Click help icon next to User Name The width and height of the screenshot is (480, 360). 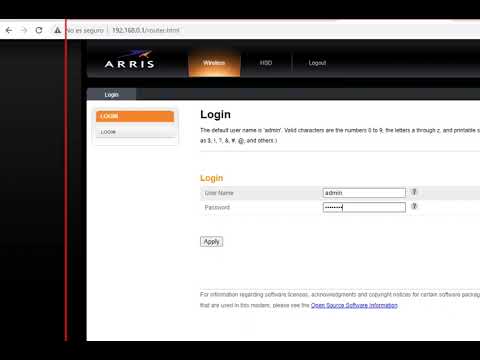414,192
